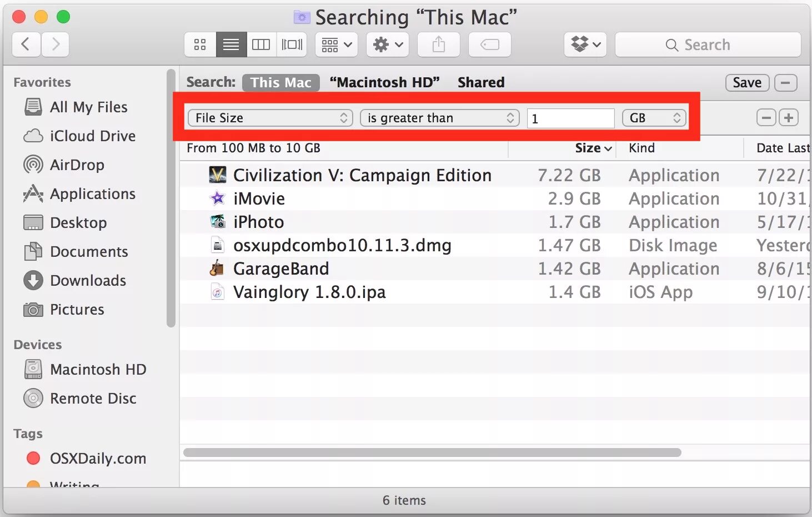The image size is (812, 517).
Task: Click the Share toolbar button
Action: point(439,44)
